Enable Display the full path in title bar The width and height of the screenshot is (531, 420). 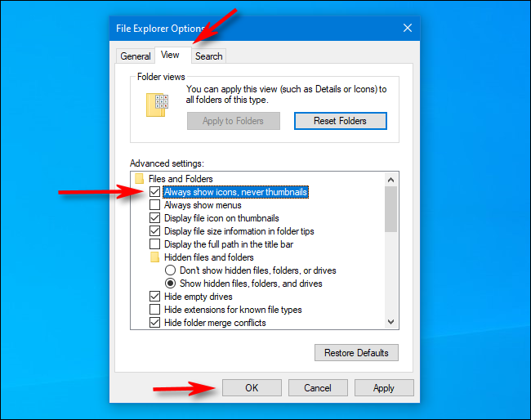click(155, 244)
